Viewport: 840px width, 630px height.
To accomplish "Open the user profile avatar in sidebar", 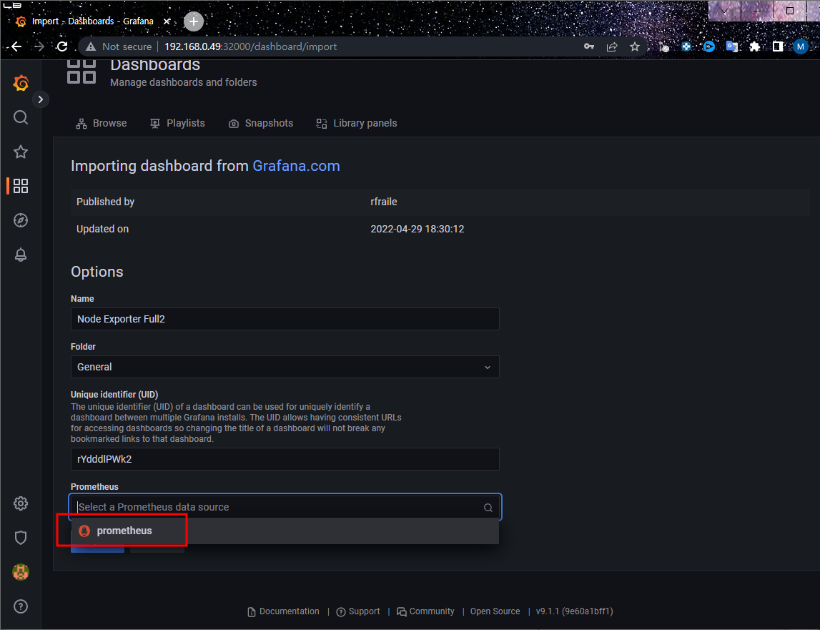I will pyautogui.click(x=21, y=572).
